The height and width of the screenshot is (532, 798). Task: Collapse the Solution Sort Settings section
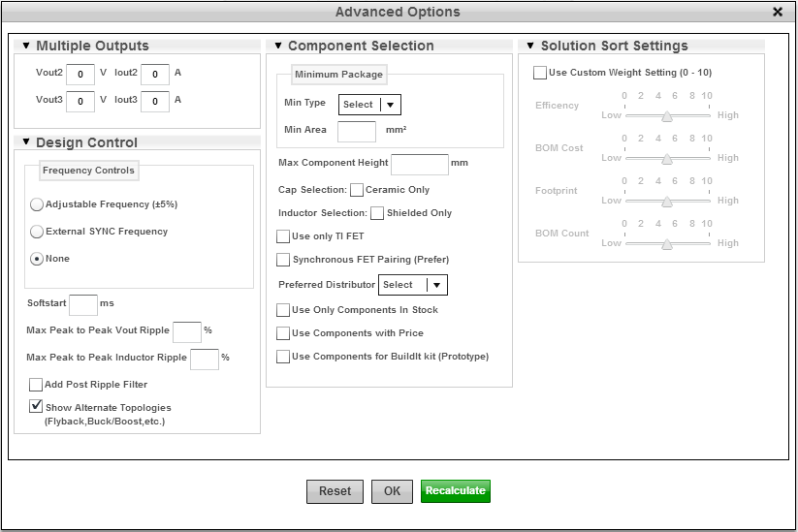pos(531,47)
